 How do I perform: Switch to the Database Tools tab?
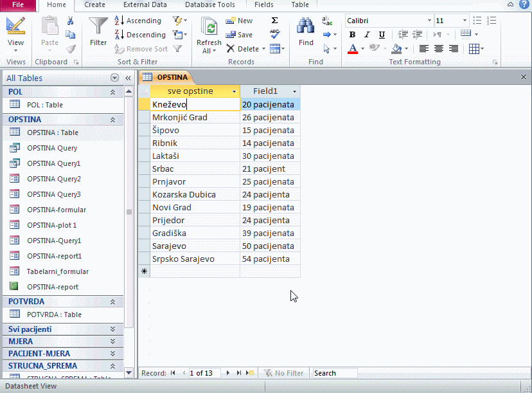[209, 5]
